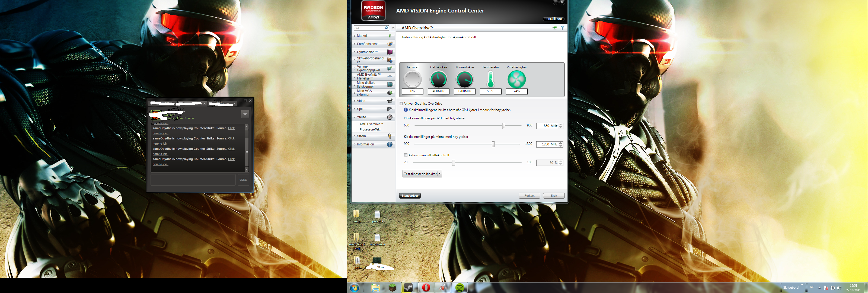868x293 pixels.
Task: Click the AMD Eyefinity Fler-skjerm icon
Action: 390,77
